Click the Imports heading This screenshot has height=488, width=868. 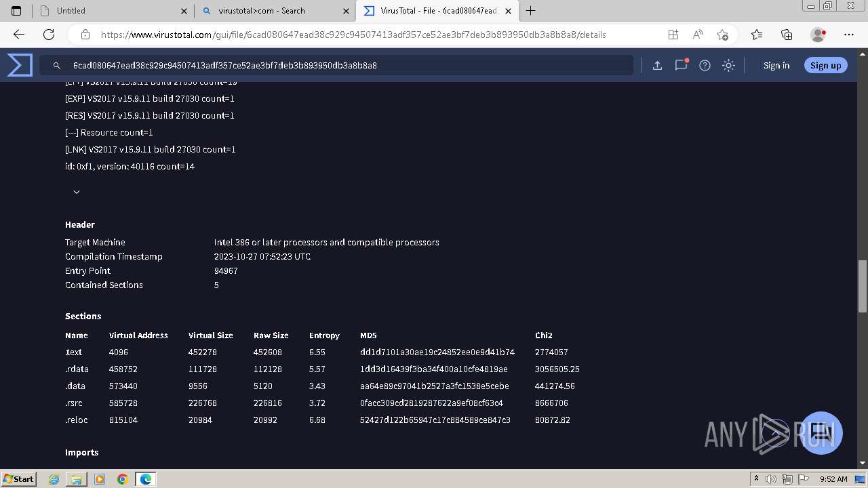(x=81, y=453)
